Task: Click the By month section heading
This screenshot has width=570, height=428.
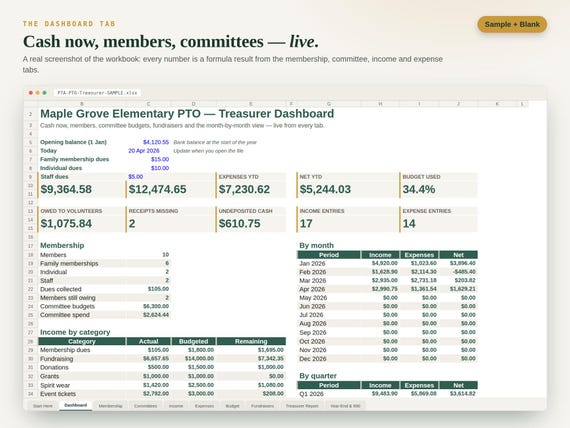Action: [316, 245]
